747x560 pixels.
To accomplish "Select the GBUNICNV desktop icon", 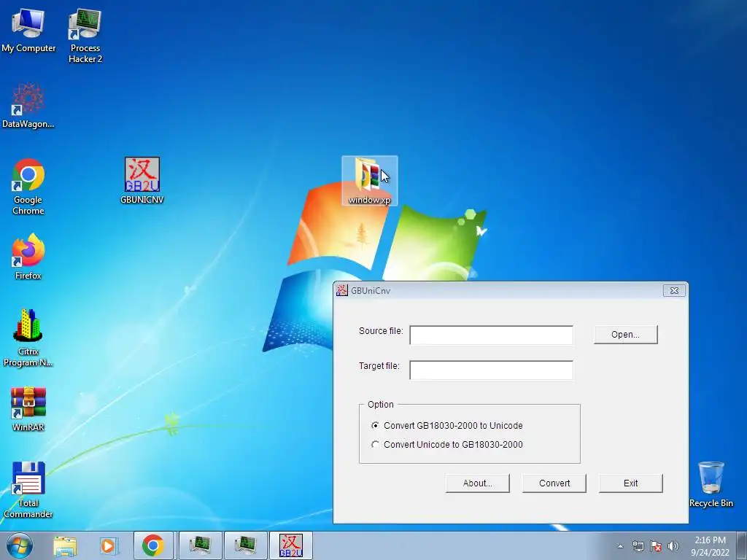I will (x=142, y=181).
